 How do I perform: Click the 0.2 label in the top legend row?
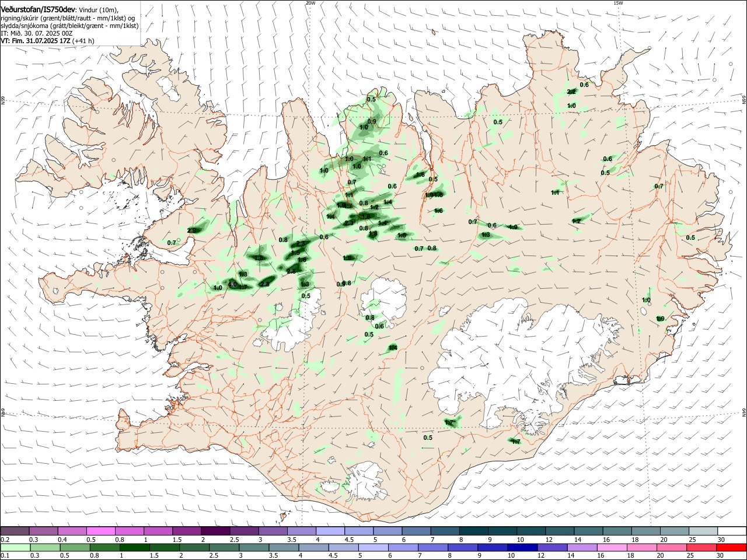point(5,540)
